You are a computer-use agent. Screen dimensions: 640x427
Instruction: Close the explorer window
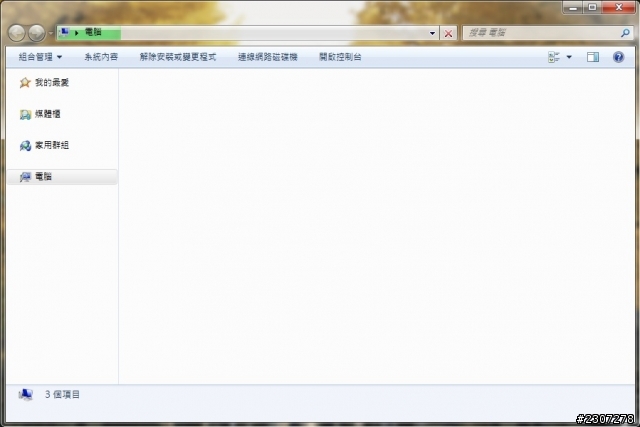point(618,7)
